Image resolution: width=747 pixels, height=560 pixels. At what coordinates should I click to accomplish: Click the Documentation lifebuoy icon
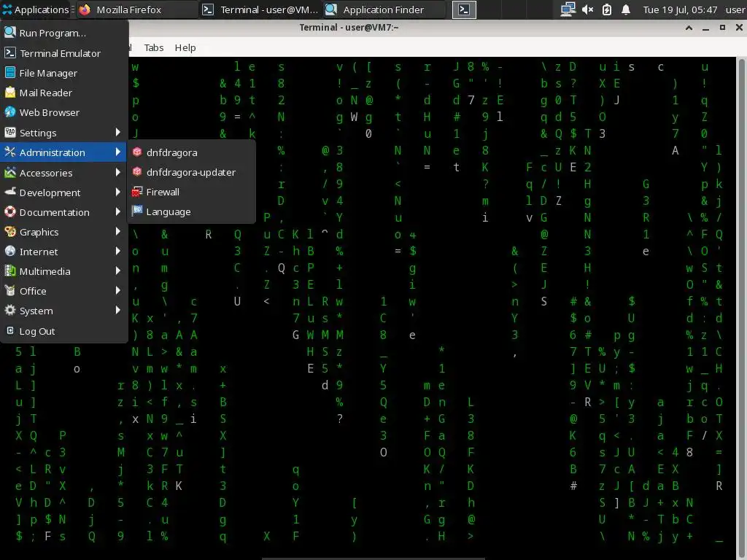tap(10, 211)
